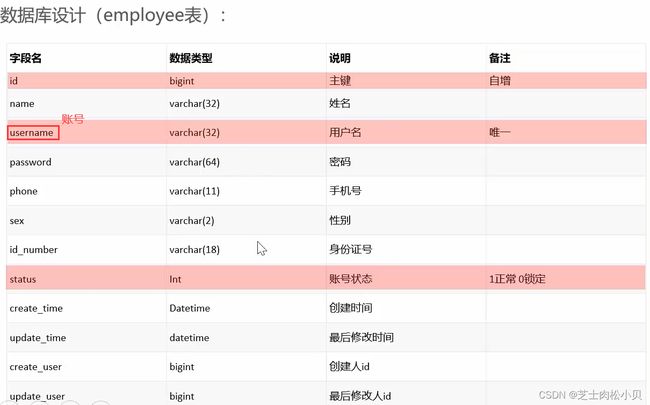650x405 pixels.
Task: Click the CSDN author watermark text
Action: click(590, 394)
